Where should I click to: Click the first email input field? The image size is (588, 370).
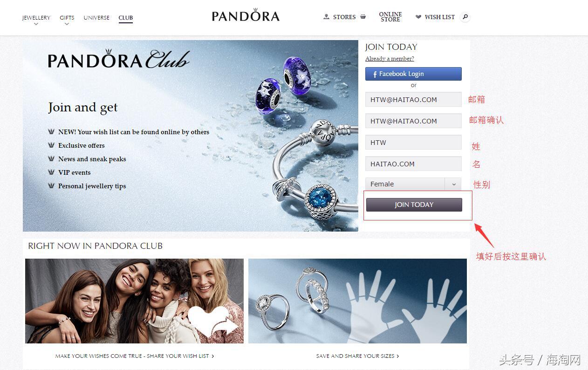coord(413,99)
